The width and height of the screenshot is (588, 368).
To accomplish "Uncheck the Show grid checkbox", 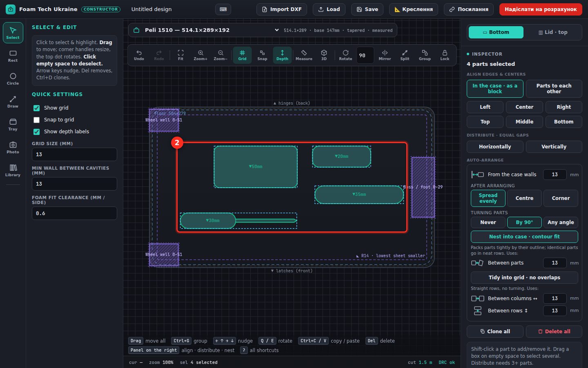I will (37, 108).
